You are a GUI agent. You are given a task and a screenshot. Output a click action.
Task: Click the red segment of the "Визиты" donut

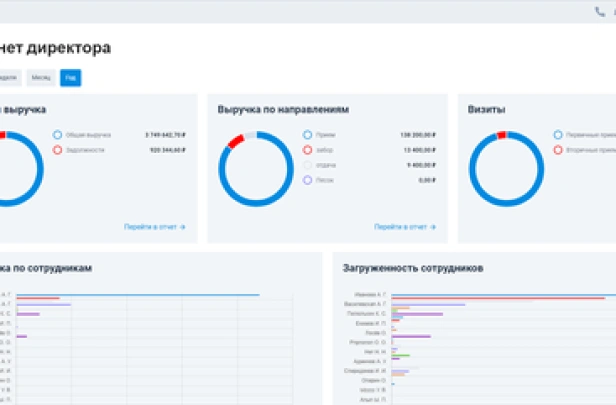502,134
